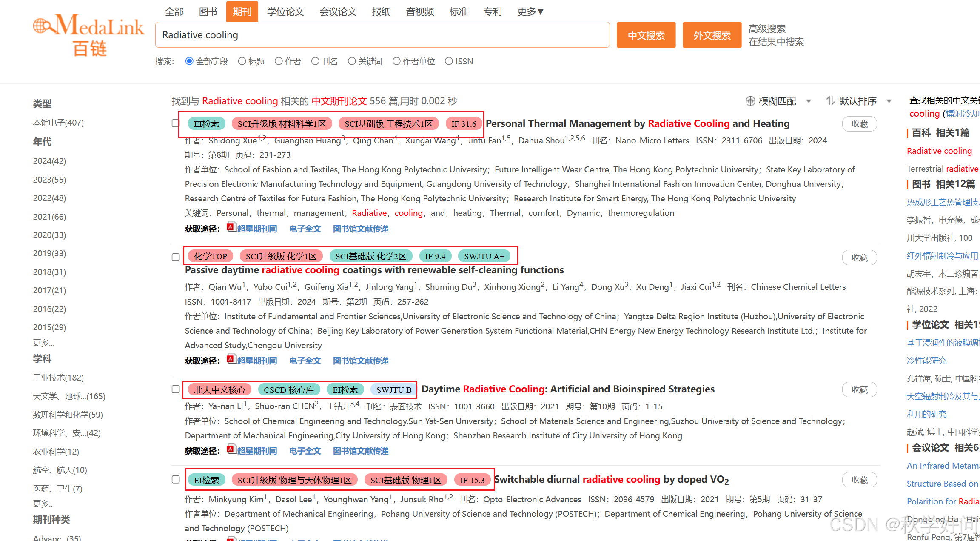980x541 pixels.
Task: Click the MedaLink 百链 logo
Action: point(89,35)
